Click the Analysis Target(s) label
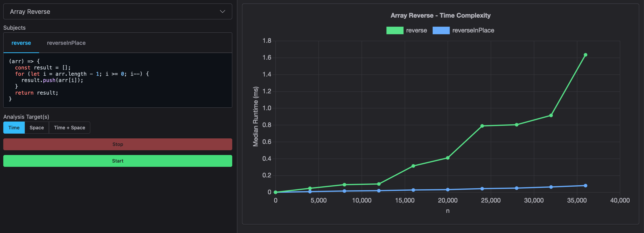Viewport: 644px width, 233px height. tap(26, 117)
